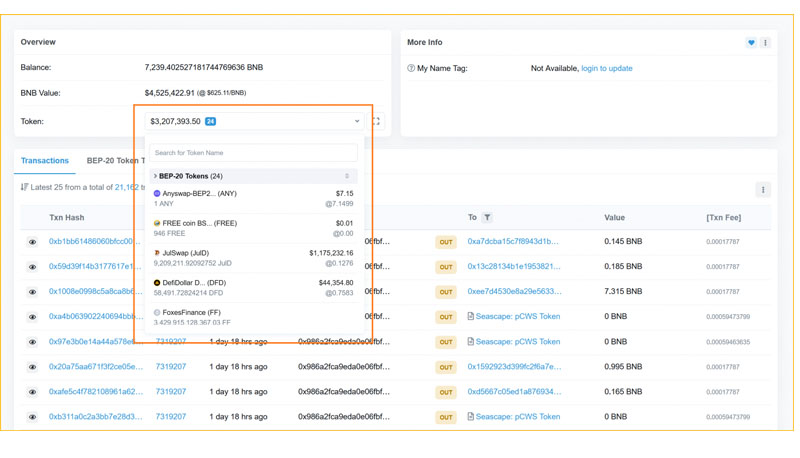Preview transaction 0xb311a0c2a3bb7e28d3 with eye icon
The image size is (800, 458).
(32, 417)
